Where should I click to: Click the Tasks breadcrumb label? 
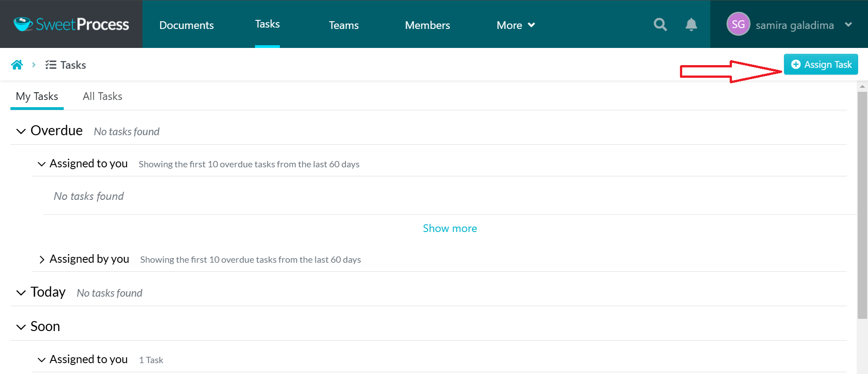73,65
